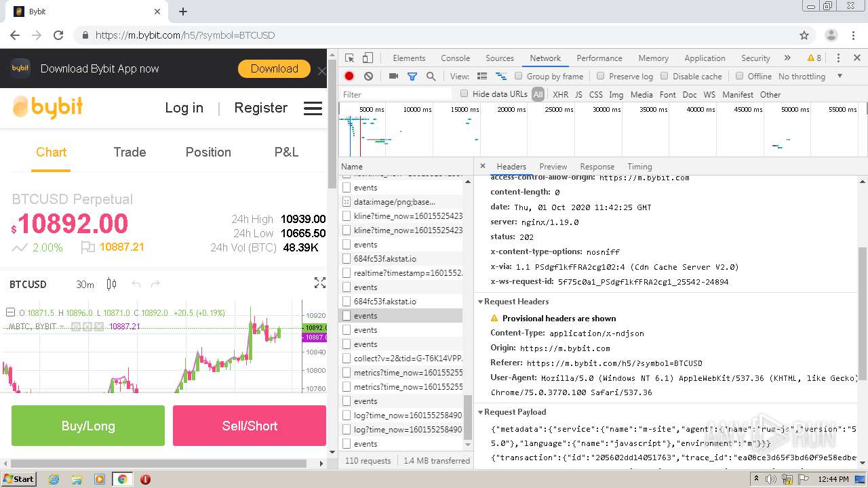Open the No throttling dropdown

point(810,77)
